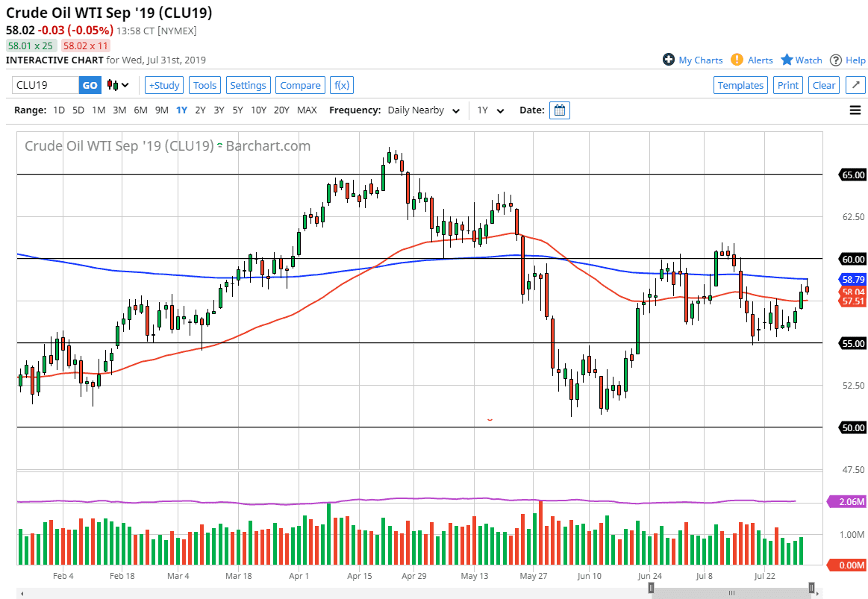Screen dimensions: 868x599
Task: Click the Watch star icon
Action: [787, 60]
